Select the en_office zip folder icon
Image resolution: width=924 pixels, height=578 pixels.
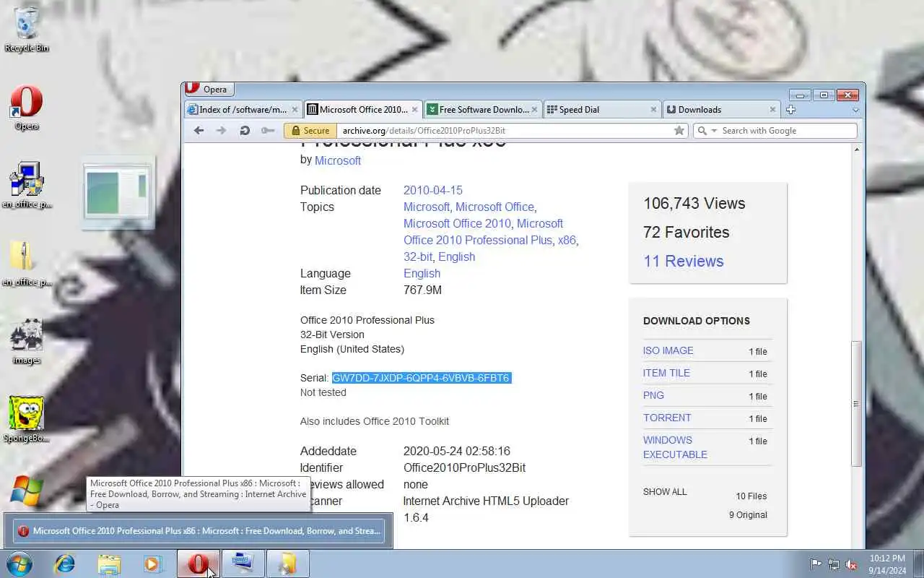(27, 263)
